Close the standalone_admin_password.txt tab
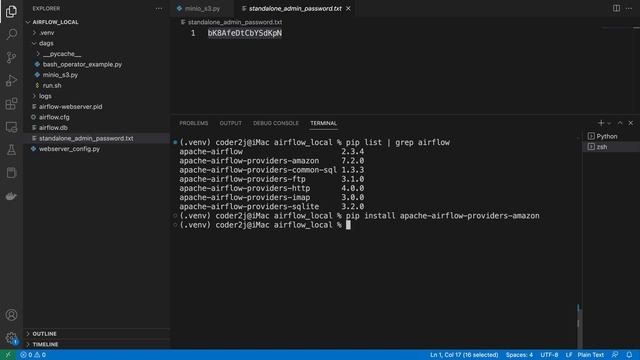 (348, 9)
